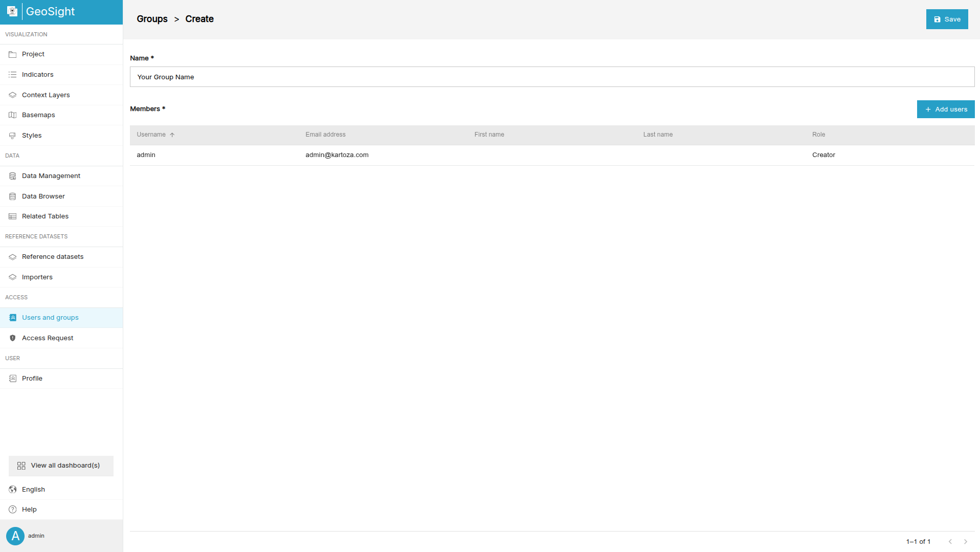Click the Help question mark icon
Viewport: 980px width, 552px height.
[x=13, y=510]
